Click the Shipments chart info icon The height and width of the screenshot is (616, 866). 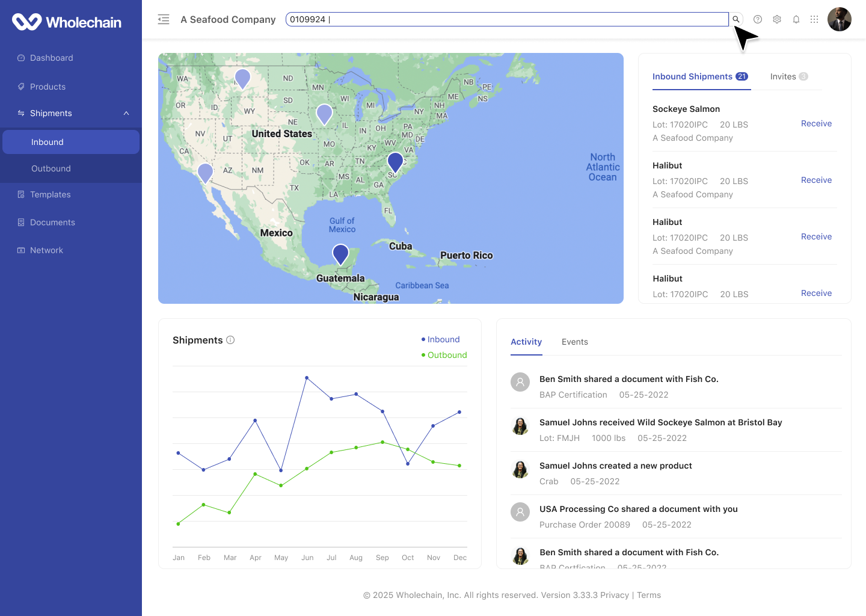(230, 340)
